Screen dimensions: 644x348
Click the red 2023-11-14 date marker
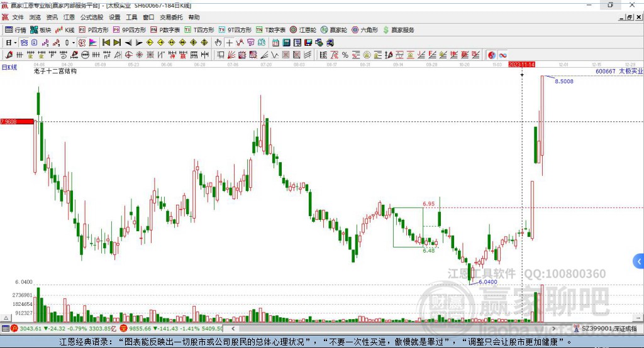(521, 65)
